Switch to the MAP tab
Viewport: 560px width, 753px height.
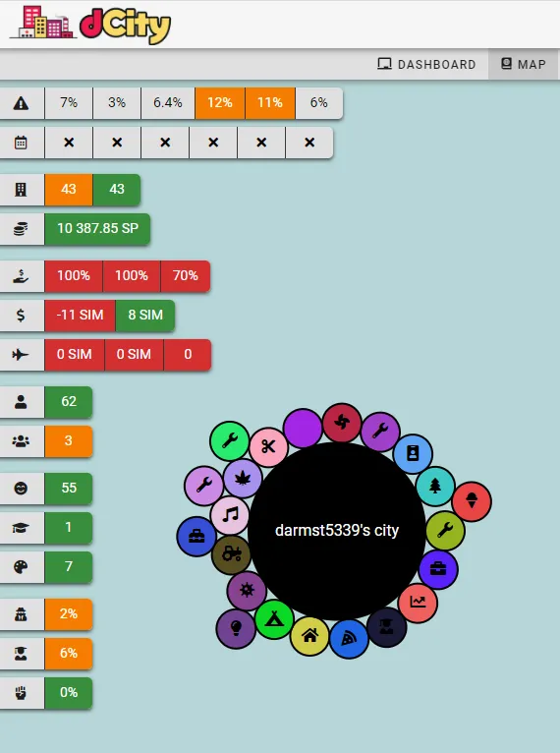tap(524, 64)
